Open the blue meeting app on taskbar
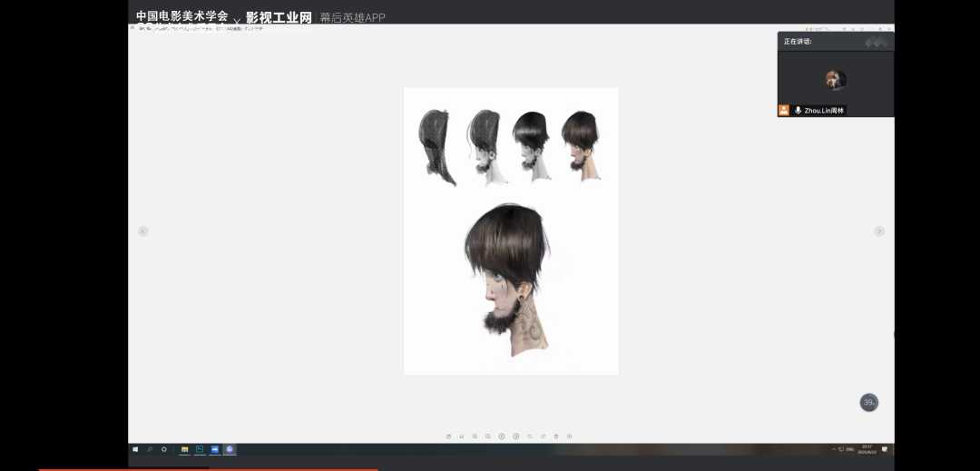The width and height of the screenshot is (980, 471). 214,449
